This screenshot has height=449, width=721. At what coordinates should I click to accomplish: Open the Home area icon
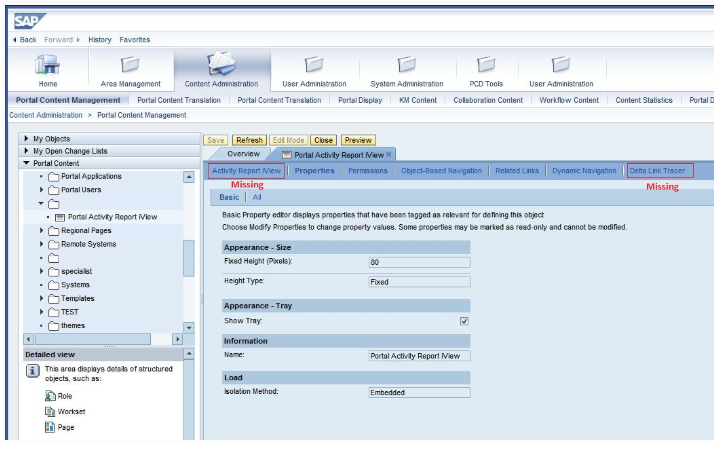(47, 64)
